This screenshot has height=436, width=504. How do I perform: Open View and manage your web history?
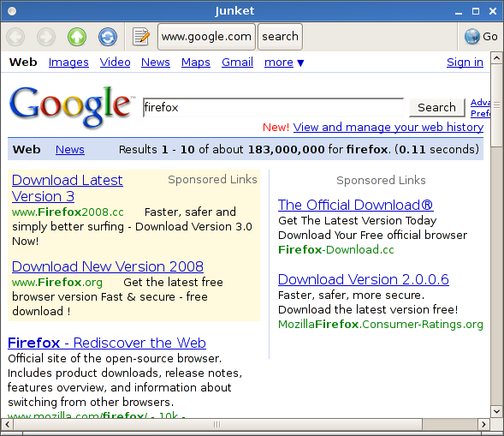[388, 128]
